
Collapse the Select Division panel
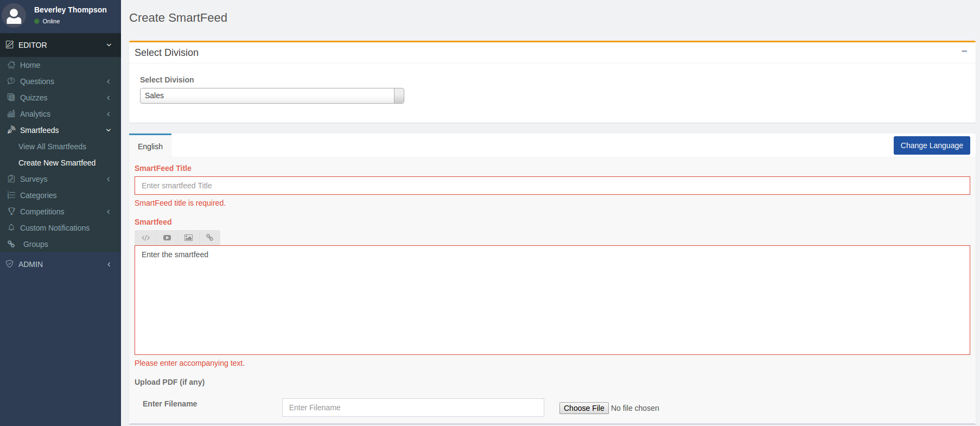coord(964,52)
